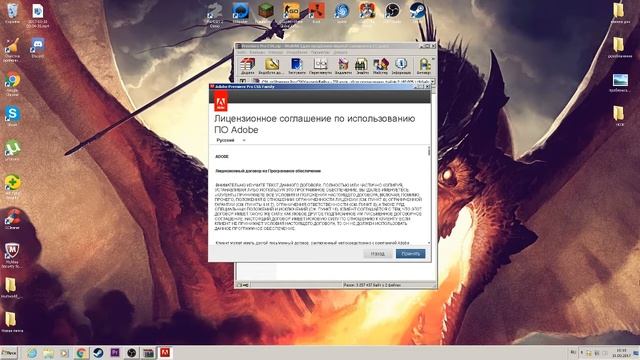This screenshot has height=360, width=640.
Task: Expand the WinRAR address bar dropdown
Action: [432, 82]
